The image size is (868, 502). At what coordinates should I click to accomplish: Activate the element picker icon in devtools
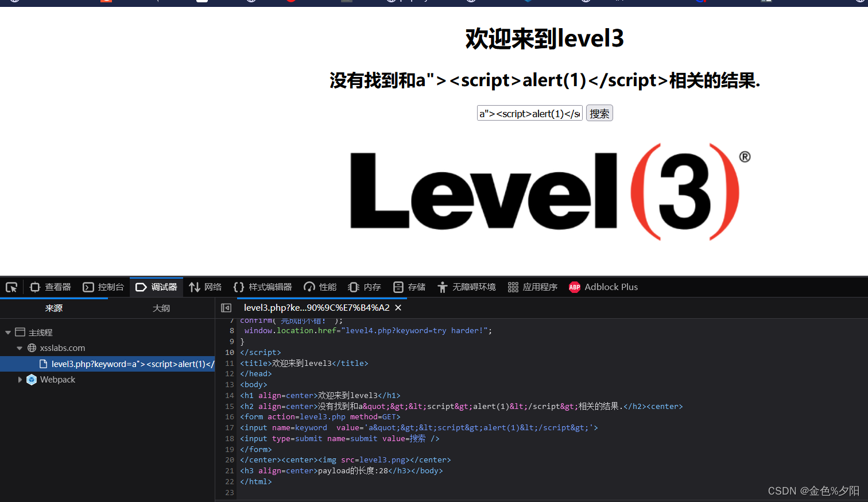[x=11, y=287]
